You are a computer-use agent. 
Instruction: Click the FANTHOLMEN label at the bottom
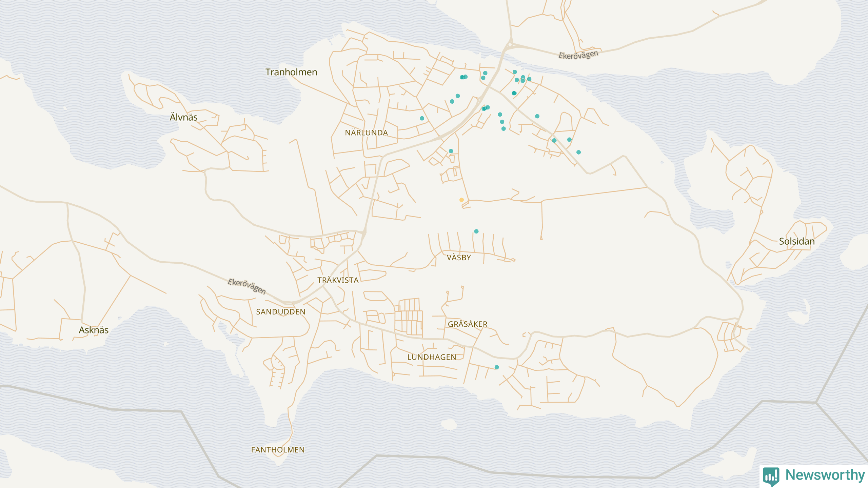pyautogui.click(x=278, y=450)
